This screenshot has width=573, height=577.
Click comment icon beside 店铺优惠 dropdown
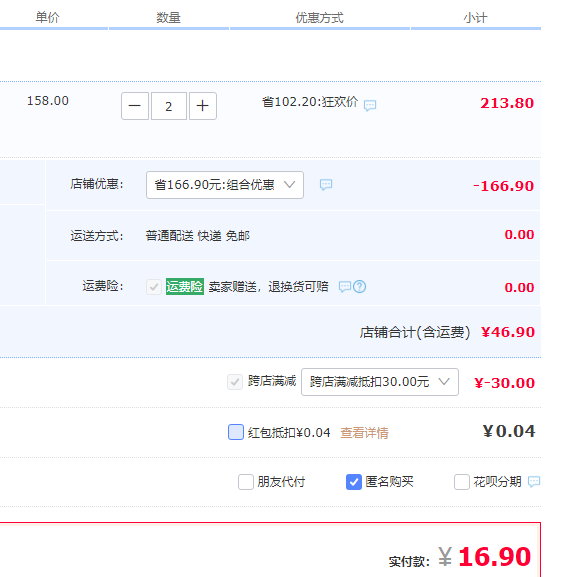click(x=326, y=184)
